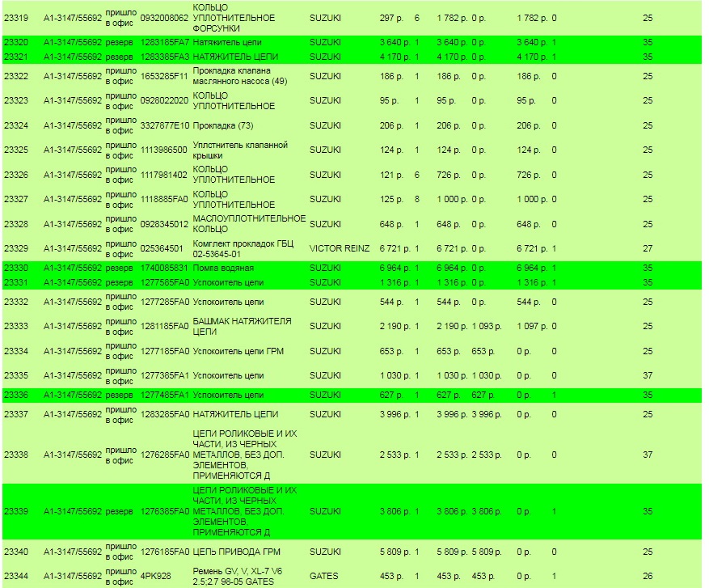The image size is (709, 588).
Task: Select the 297 р. unit price
Action: 393,18
